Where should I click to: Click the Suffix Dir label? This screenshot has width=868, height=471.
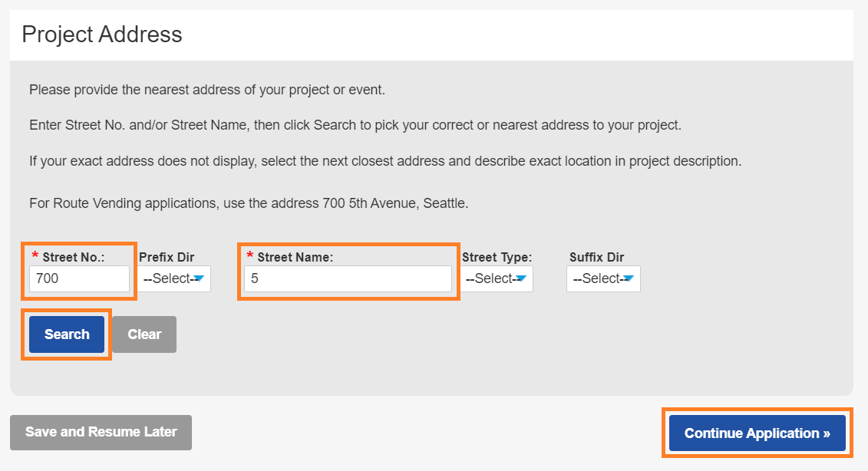[596, 258]
